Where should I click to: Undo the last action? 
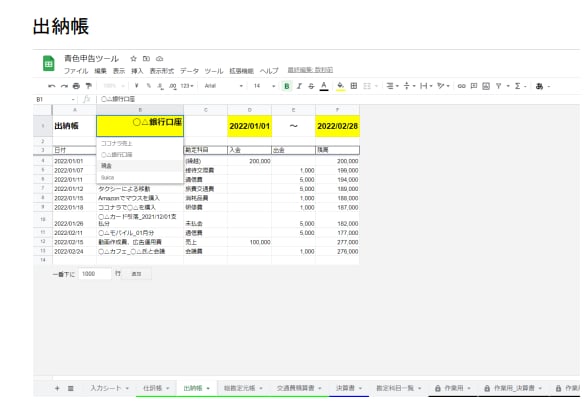click(x=52, y=86)
